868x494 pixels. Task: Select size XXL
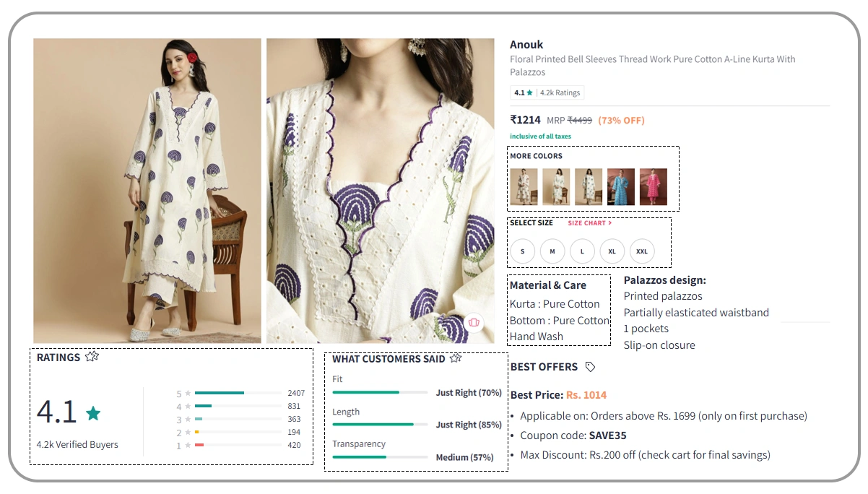click(x=642, y=251)
